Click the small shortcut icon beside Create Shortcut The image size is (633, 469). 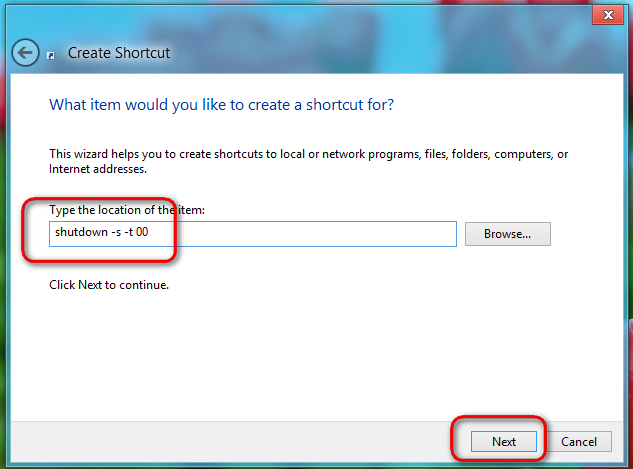51,56
